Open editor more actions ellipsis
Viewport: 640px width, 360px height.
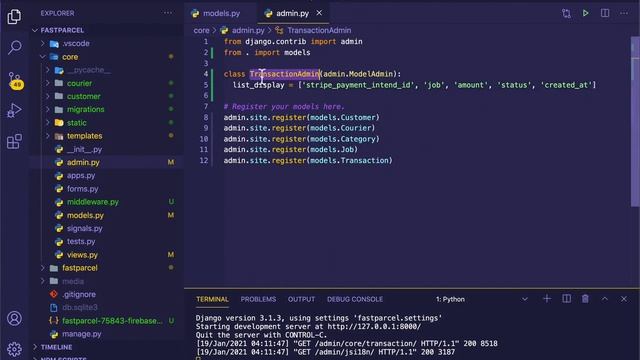tap(624, 13)
